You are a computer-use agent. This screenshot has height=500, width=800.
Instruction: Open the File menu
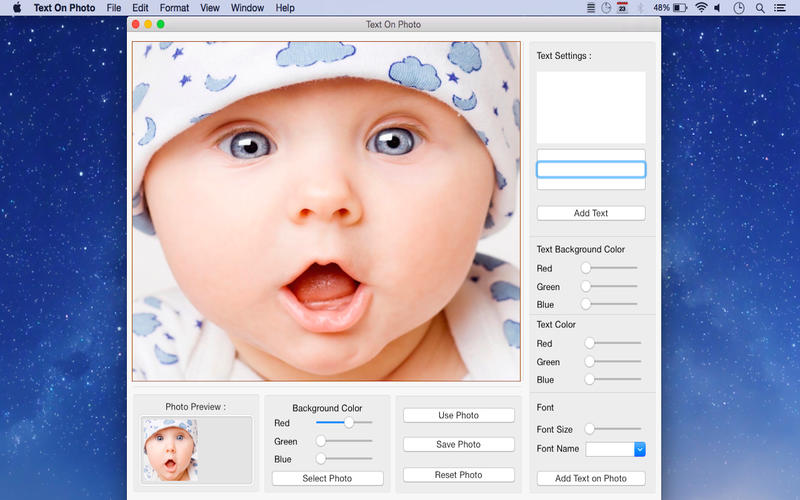point(114,8)
